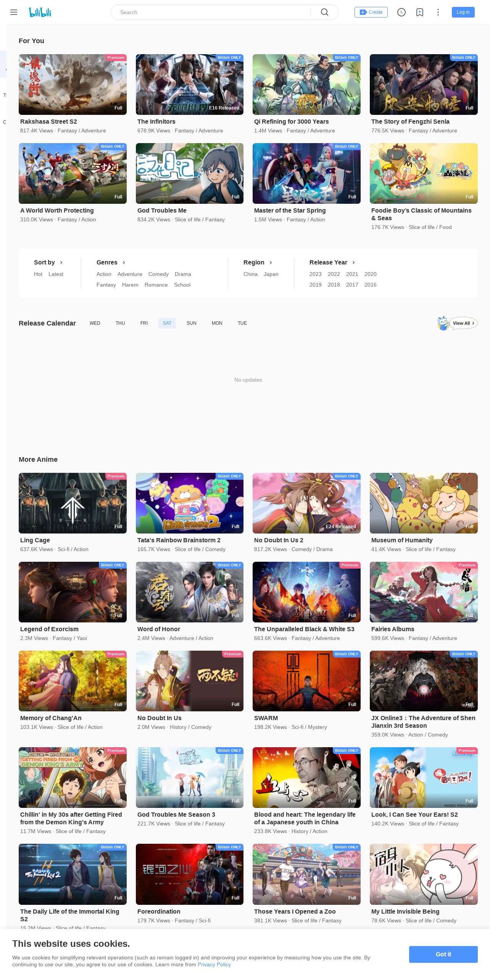
Task: Filter by Drama genre
Action: 183,274
